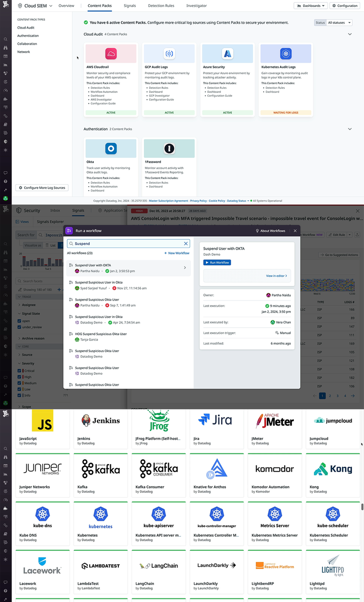This screenshot has width=364, height=602.
Task: Select the LaunchDarkly integration tile
Action: [x=217, y=572]
